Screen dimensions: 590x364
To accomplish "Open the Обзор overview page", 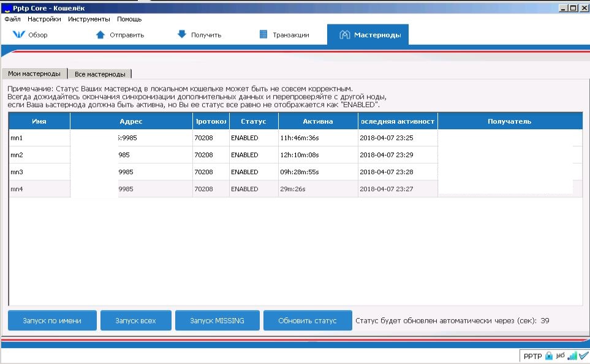I will click(30, 35).
